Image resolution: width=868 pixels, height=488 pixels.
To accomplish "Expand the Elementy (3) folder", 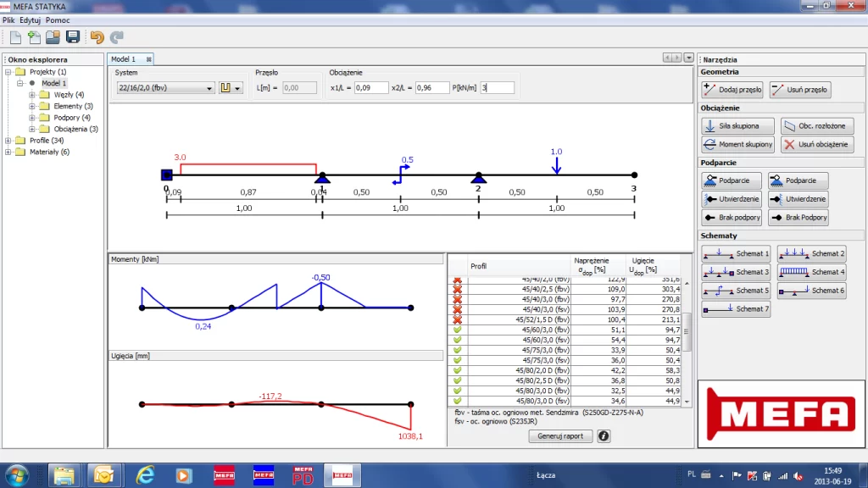I will point(32,106).
